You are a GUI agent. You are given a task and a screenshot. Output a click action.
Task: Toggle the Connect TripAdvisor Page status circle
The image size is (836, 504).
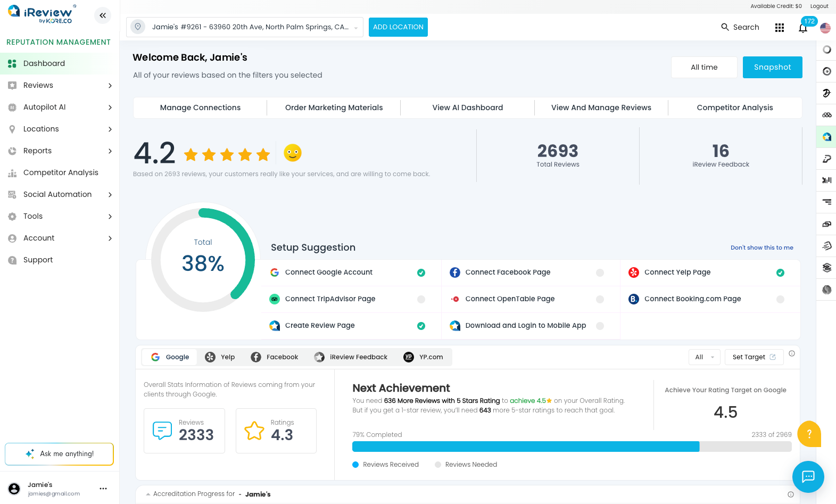pyautogui.click(x=421, y=299)
